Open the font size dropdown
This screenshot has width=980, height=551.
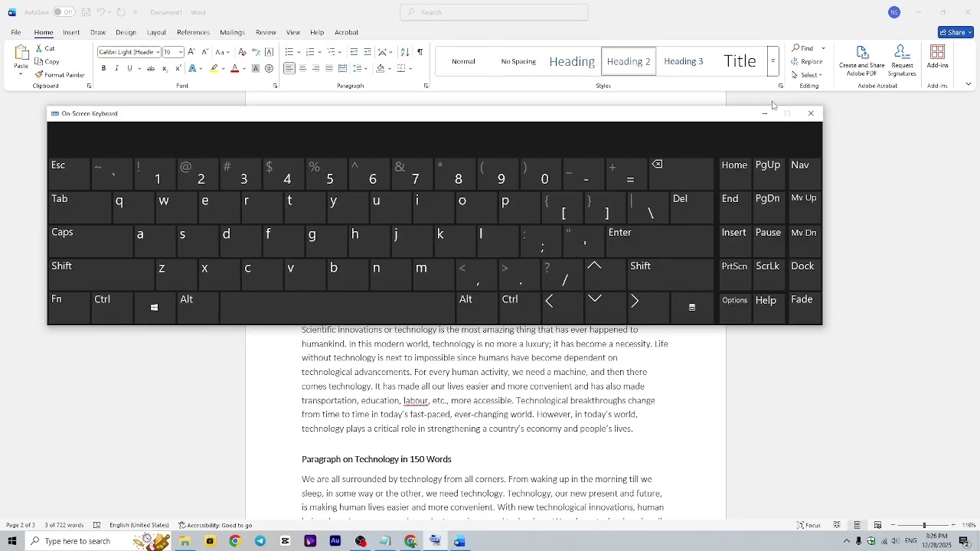[181, 52]
